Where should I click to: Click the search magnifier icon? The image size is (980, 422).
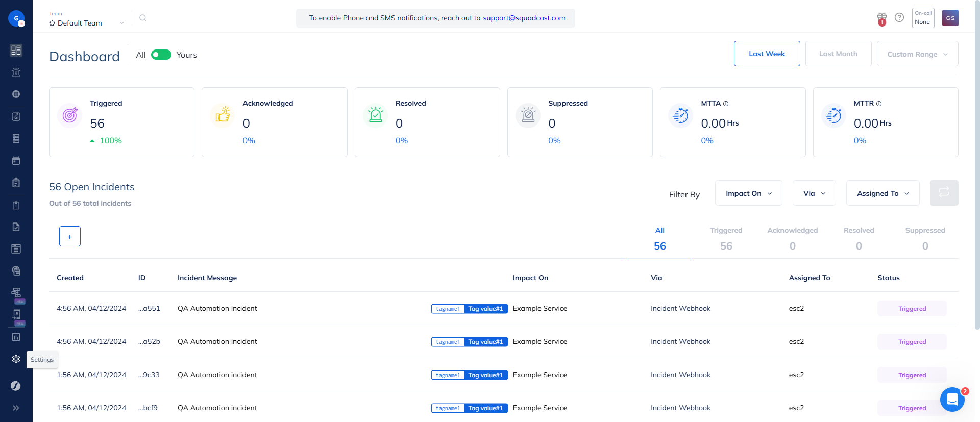click(143, 18)
